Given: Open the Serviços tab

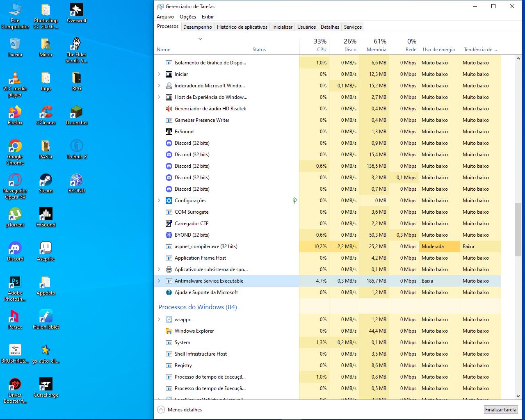Looking at the screenshot, I should tap(353, 27).
